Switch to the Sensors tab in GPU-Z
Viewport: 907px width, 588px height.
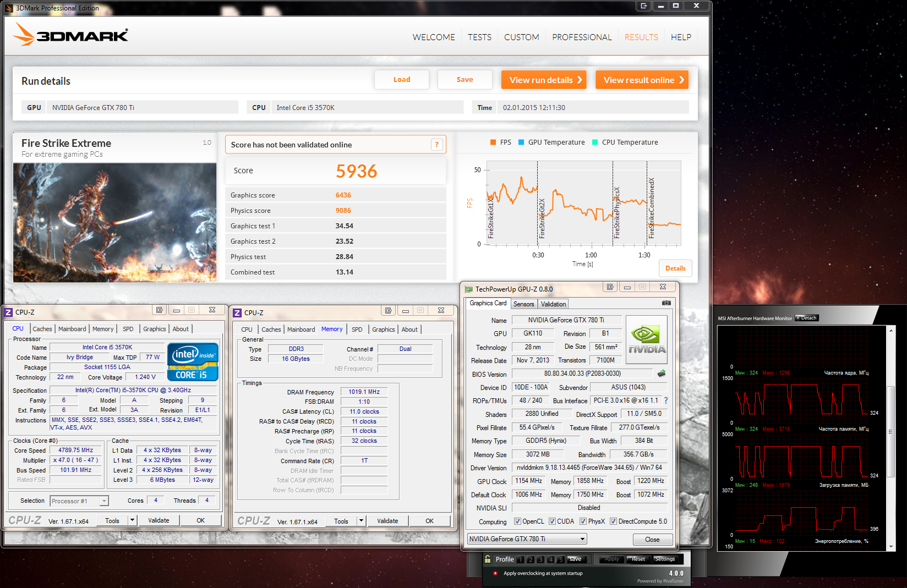tap(524, 304)
